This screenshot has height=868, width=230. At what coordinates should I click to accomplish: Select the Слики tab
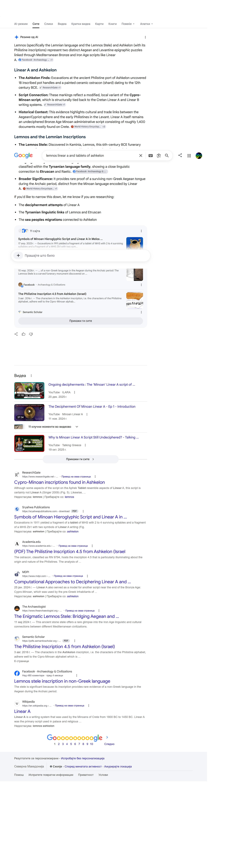49,24
